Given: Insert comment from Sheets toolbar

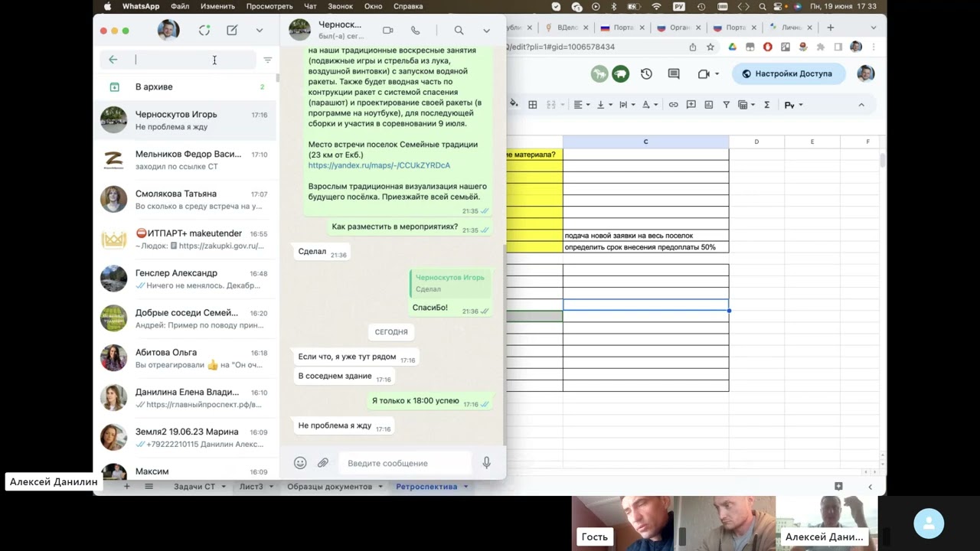Looking at the screenshot, I should point(691,105).
